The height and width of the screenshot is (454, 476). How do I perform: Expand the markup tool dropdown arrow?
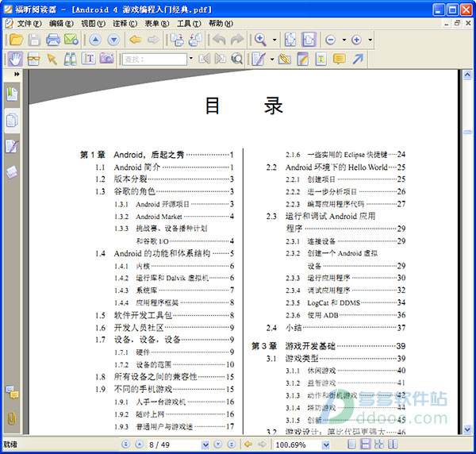click(x=272, y=59)
